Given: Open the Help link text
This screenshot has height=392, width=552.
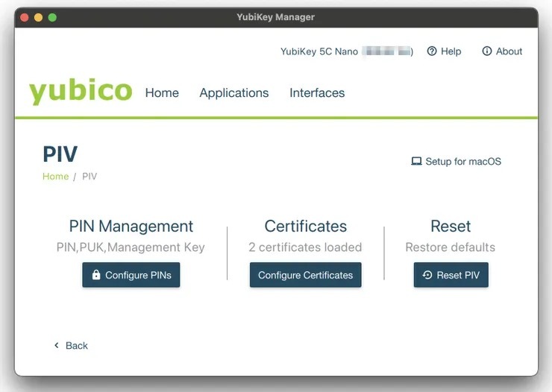Looking at the screenshot, I should point(451,51).
